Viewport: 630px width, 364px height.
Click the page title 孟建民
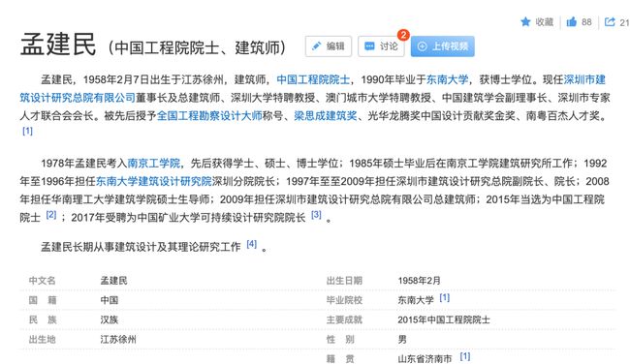click(58, 45)
